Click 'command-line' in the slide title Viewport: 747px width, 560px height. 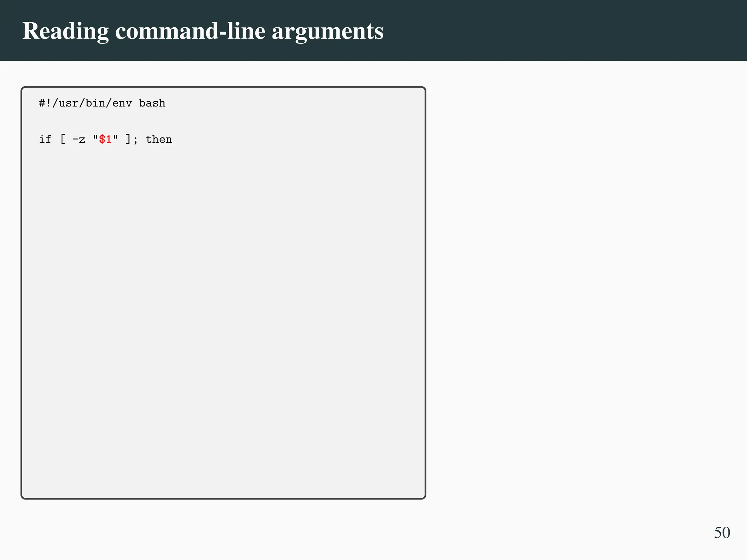click(190, 31)
